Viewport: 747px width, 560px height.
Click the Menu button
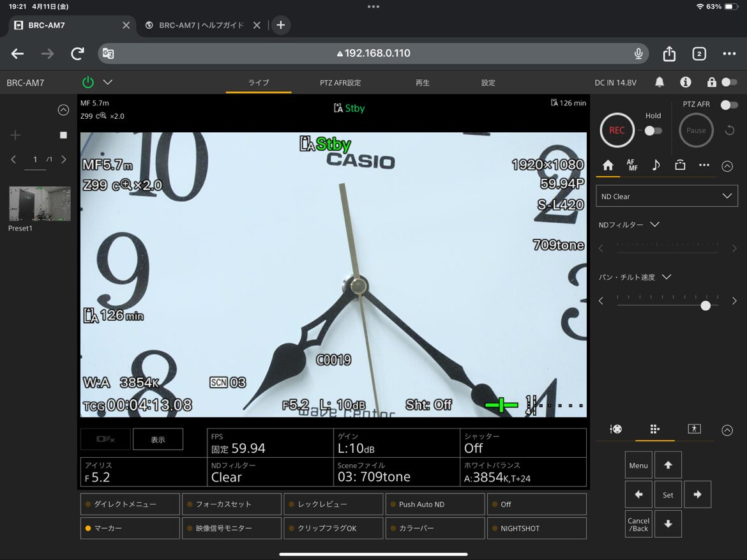[x=638, y=465]
